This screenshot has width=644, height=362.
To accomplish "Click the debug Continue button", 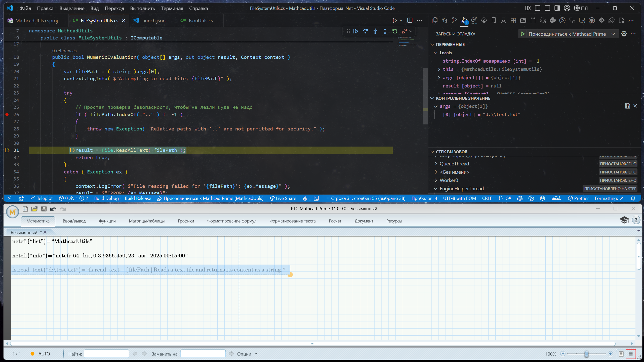I will point(356,31).
